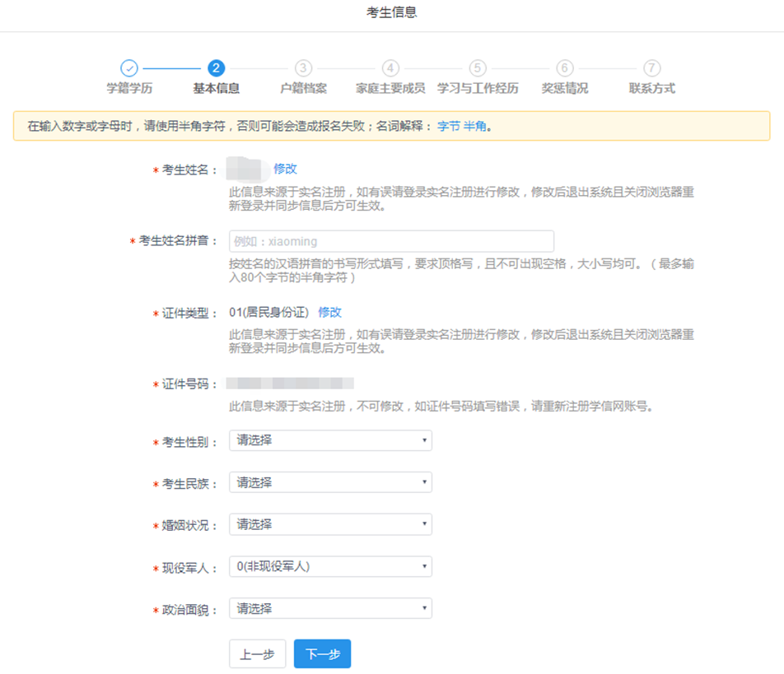This screenshot has width=784, height=674.
Task: Click 修改 link next to 考生姓名
Action: click(x=285, y=169)
